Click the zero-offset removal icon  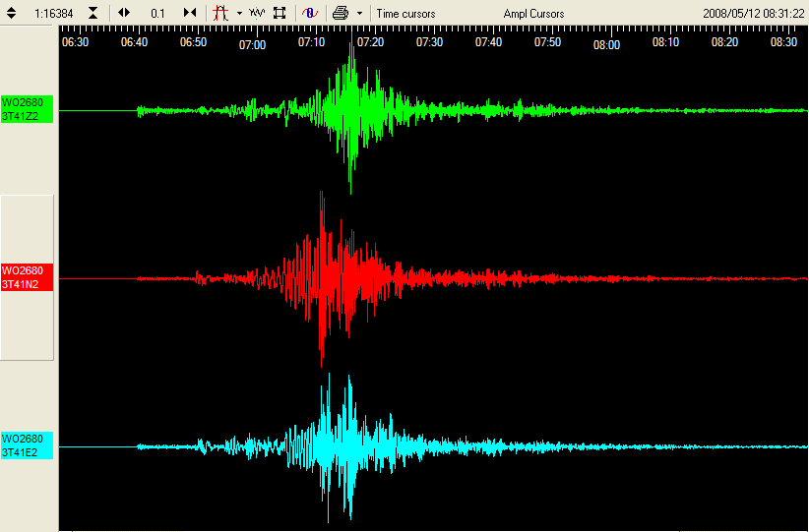[x=309, y=13]
